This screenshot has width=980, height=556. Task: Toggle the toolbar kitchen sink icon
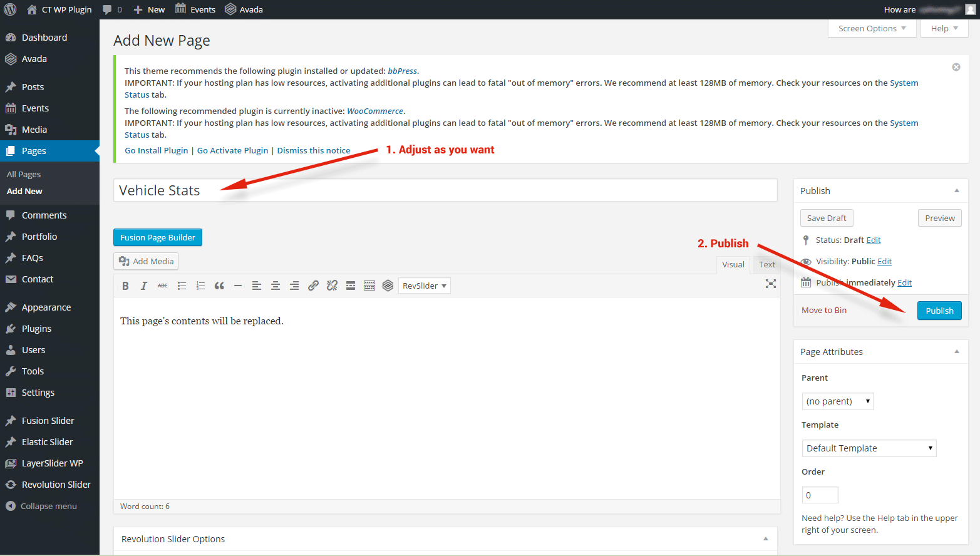pos(369,286)
